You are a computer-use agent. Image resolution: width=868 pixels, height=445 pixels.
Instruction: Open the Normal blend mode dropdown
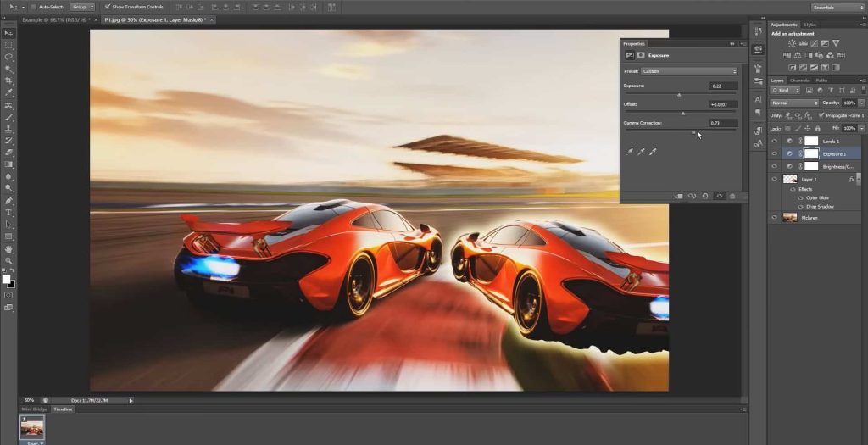pos(793,103)
